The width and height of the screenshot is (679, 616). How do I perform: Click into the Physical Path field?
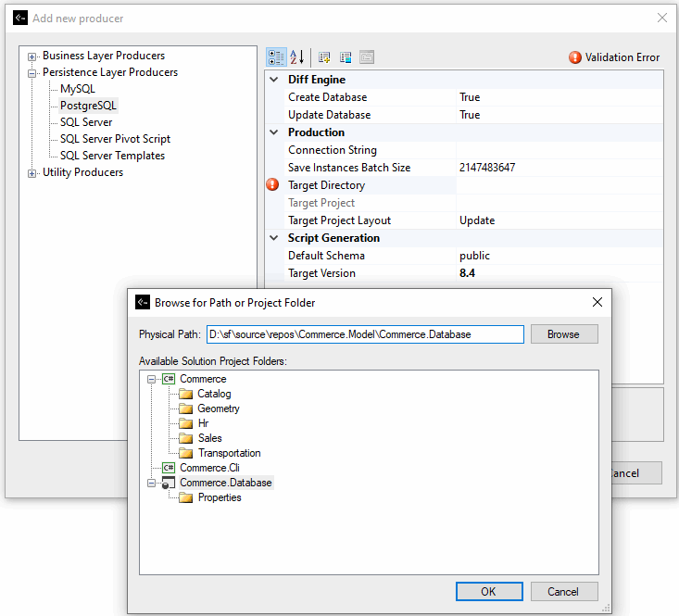(365, 334)
